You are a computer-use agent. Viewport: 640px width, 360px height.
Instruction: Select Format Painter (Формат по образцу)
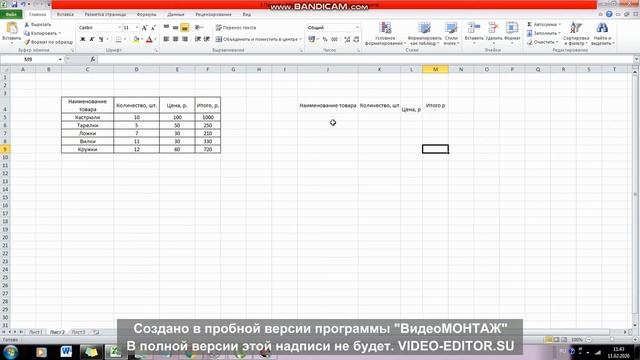[x=48, y=42]
